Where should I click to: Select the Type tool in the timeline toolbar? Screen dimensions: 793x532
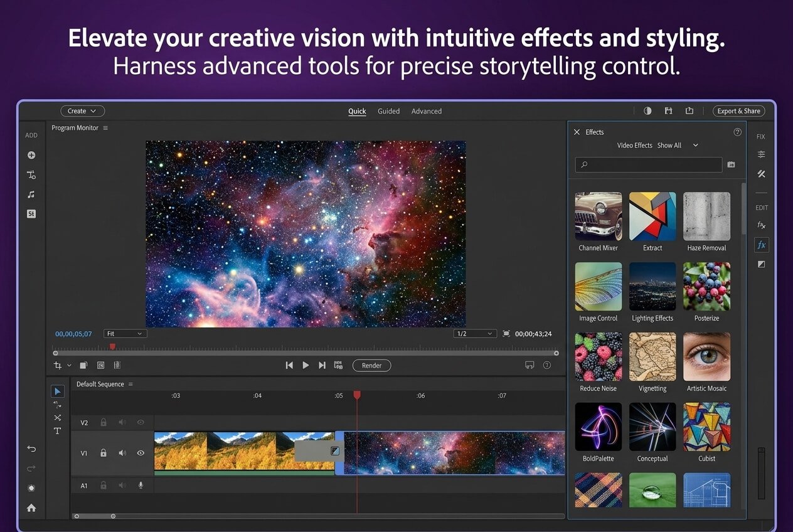(57, 431)
